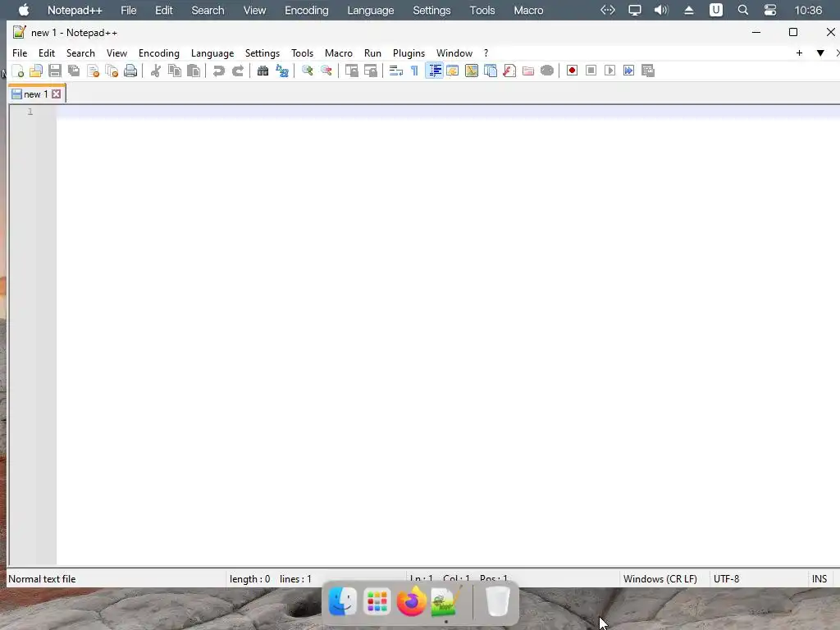Open the Run menu
This screenshot has width=840, height=630.
[x=372, y=53]
